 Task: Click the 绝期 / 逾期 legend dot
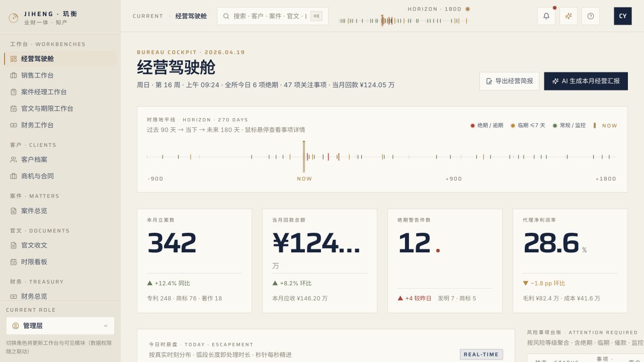coord(472,126)
